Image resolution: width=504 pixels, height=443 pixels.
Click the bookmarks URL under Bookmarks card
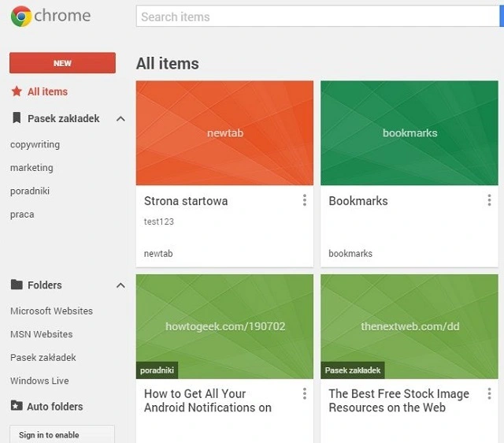[350, 254]
